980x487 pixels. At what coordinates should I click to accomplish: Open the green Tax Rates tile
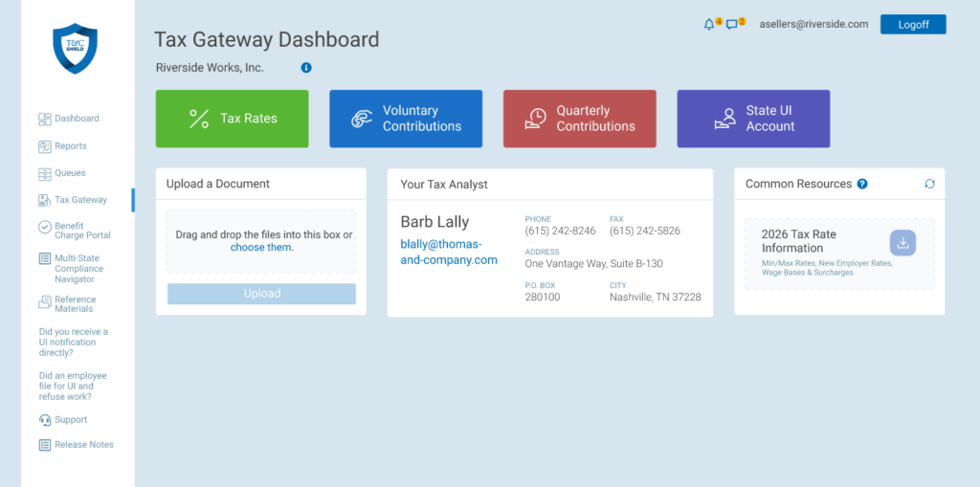tap(232, 119)
